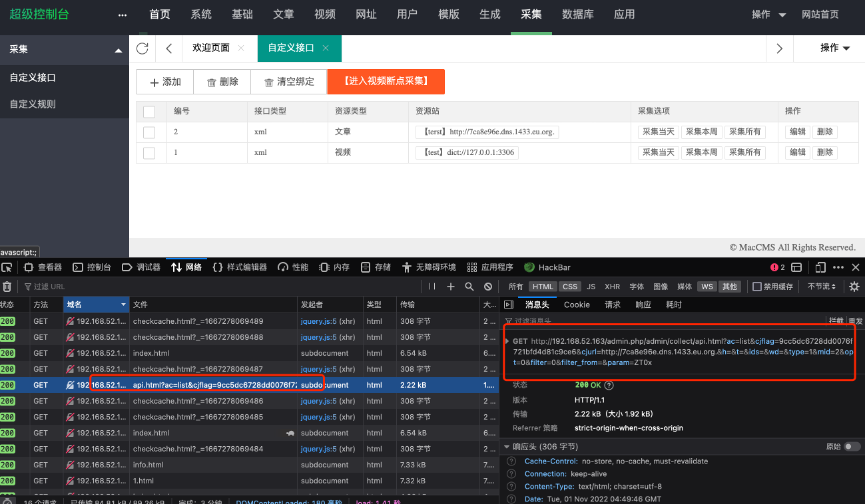
Task: Click the 域名 column sort arrow
Action: (x=123, y=305)
